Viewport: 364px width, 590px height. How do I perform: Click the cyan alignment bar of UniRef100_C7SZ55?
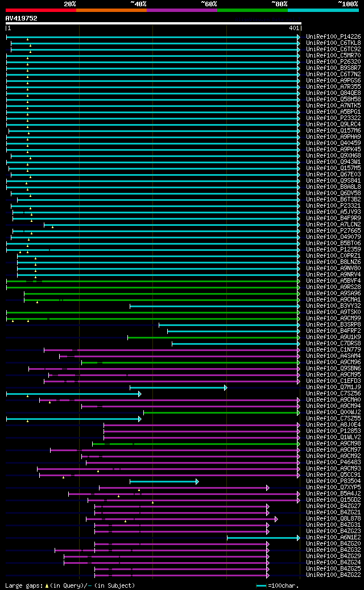tap(73, 419)
